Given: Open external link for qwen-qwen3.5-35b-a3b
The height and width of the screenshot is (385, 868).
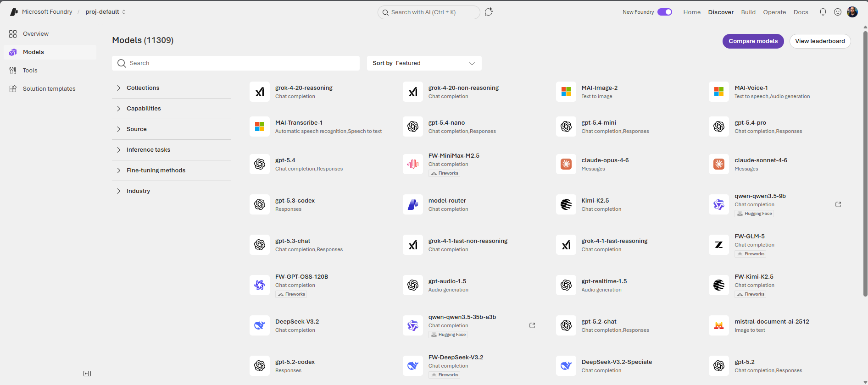Looking at the screenshot, I should pyautogui.click(x=532, y=325).
